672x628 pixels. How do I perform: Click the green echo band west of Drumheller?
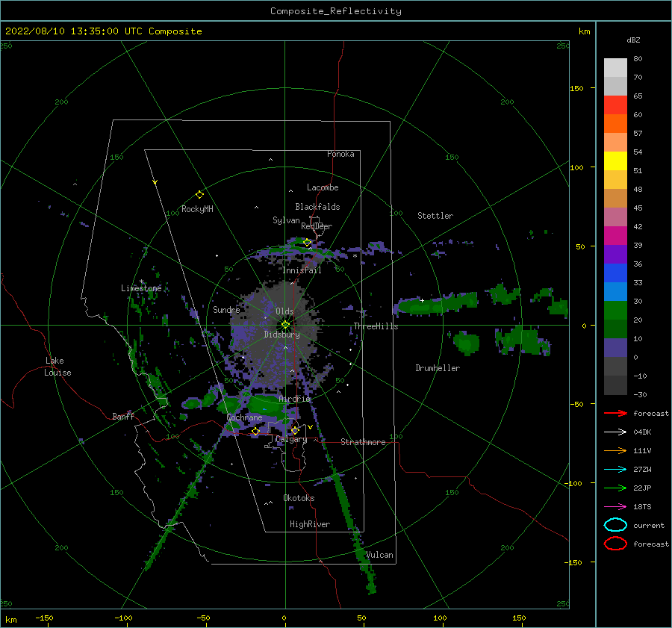[435, 305]
